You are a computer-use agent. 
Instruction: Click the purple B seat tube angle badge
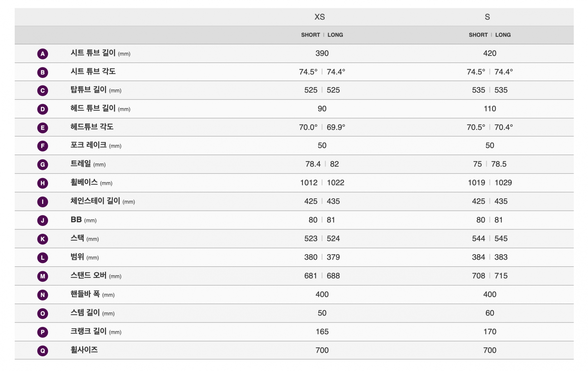[43, 72]
